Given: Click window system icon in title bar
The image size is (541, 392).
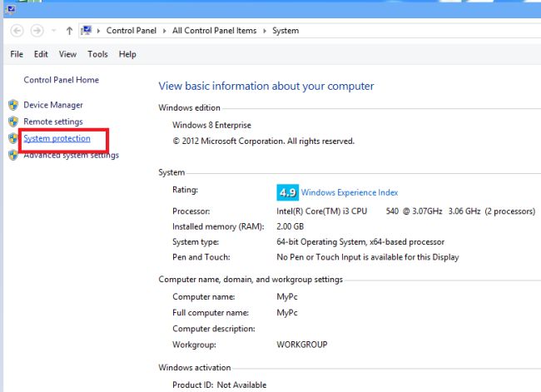Looking at the screenshot, I should tap(10, 8).
